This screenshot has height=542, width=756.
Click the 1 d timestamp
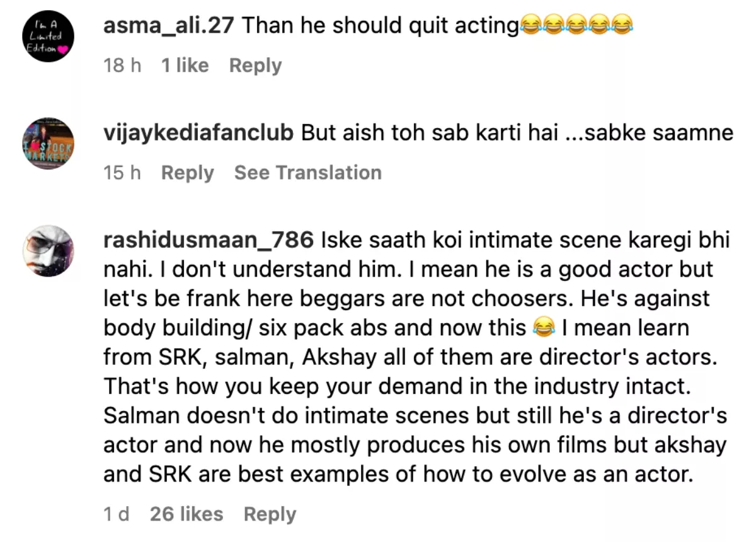point(117,514)
